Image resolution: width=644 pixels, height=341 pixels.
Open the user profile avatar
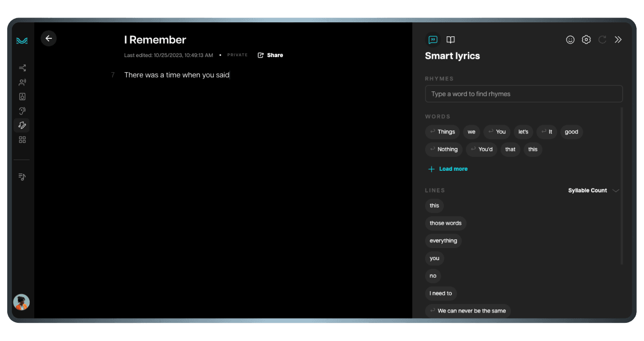(21, 302)
